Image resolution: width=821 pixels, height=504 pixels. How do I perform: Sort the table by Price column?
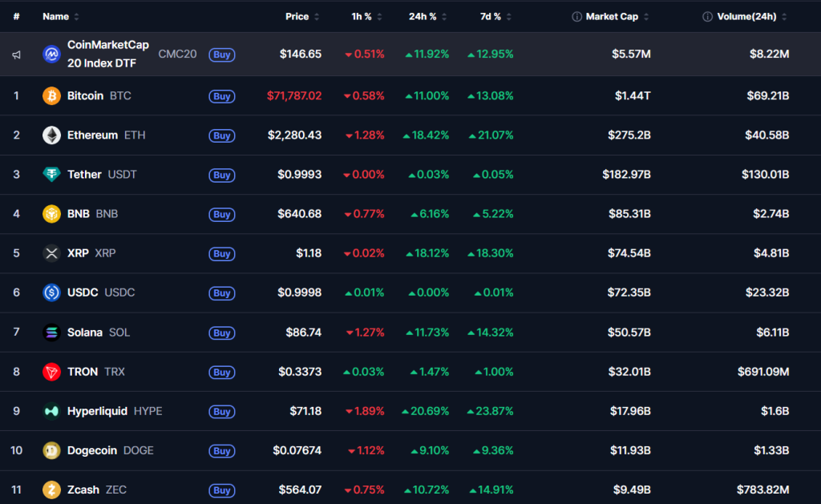click(x=301, y=17)
